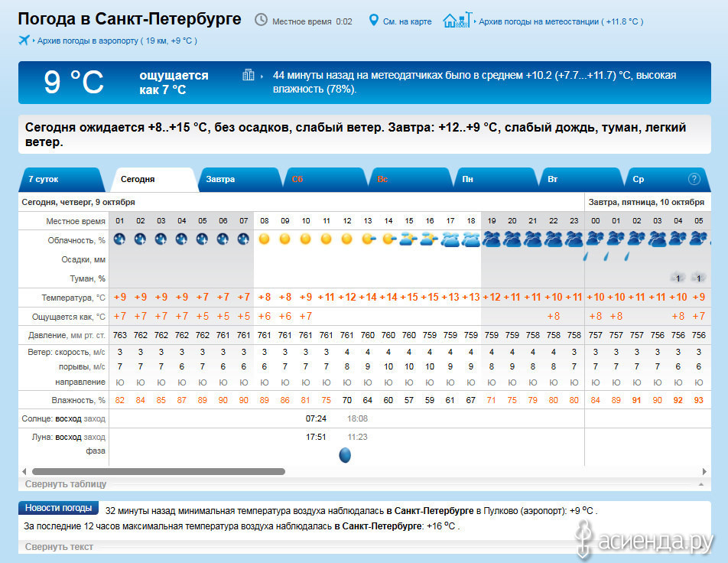Viewport: 728px width, 563px height.
Task: Click the weather station icon in header
Action: [458, 20]
